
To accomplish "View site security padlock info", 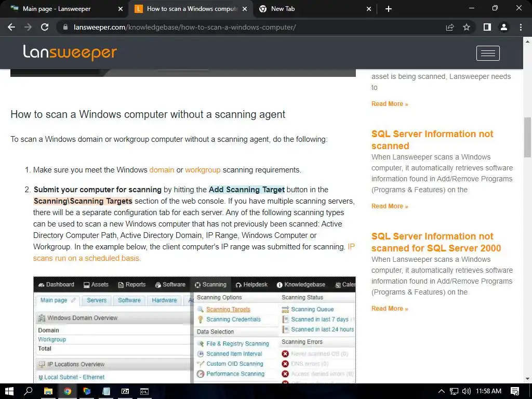I will point(65,27).
